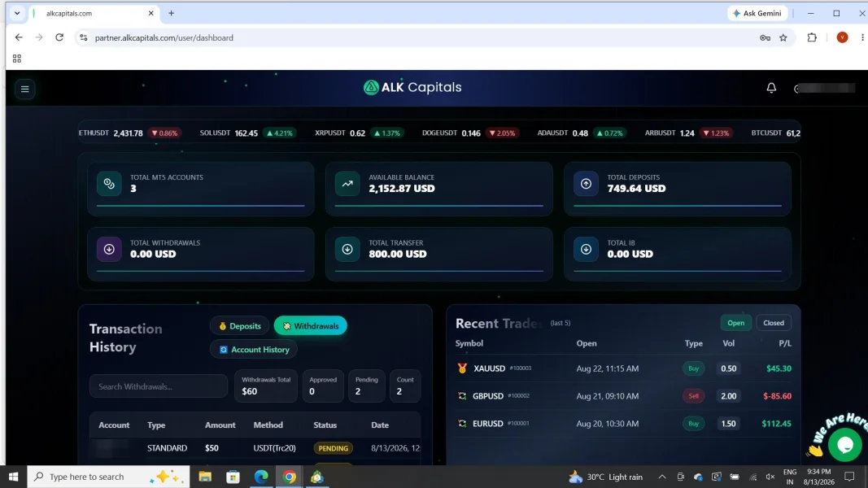Open the taskbar clock and date
Image resolution: width=868 pixels, height=488 pixels.
(818, 477)
